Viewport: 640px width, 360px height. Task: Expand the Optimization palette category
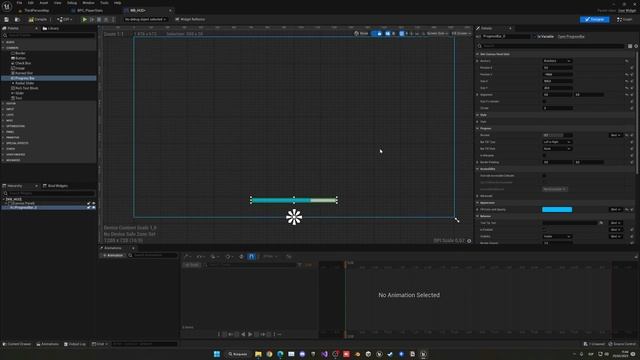pyautogui.click(x=3, y=126)
